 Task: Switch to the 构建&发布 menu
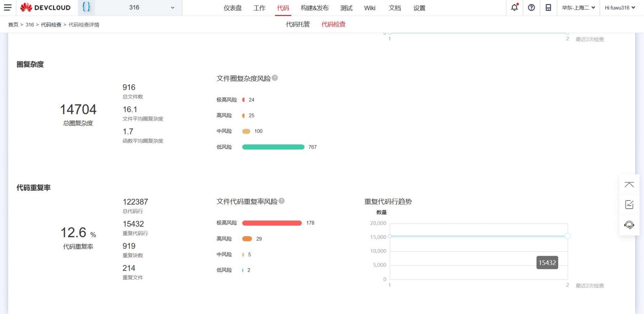pyautogui.click(x=314, y=8)
